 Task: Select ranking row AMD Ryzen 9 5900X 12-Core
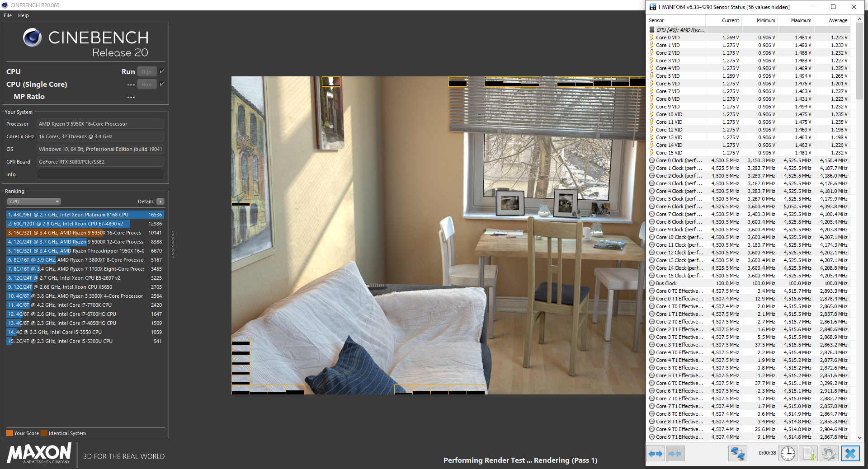[85, 242]
